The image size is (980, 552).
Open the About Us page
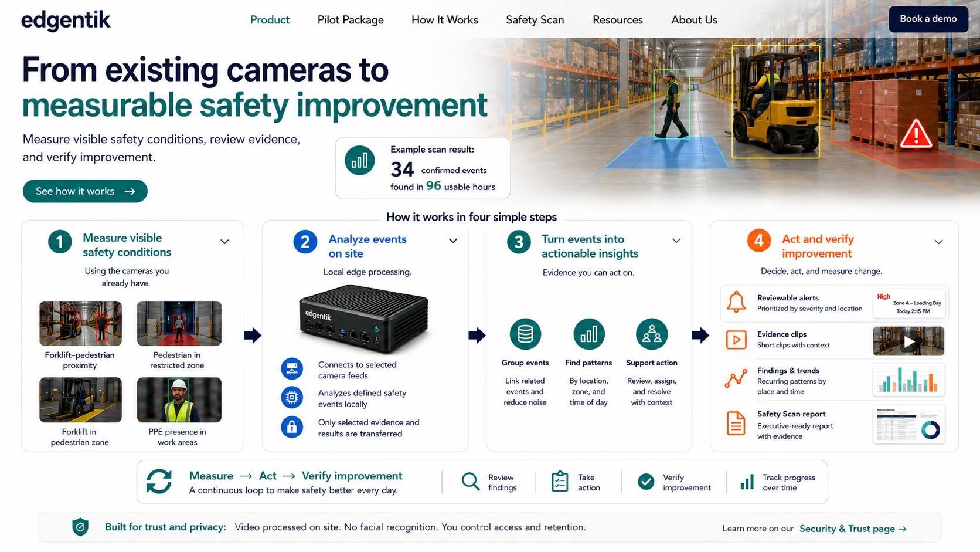tap(695, 20)
